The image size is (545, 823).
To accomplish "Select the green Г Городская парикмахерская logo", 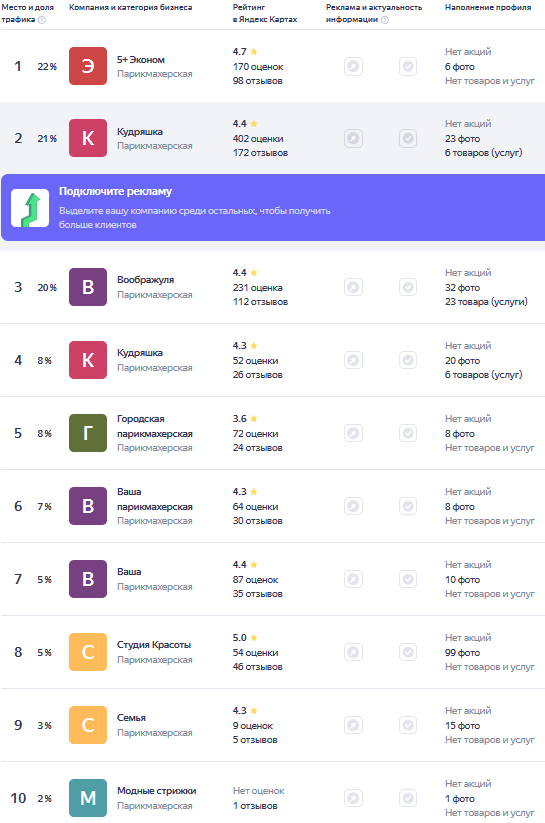I will (x=88, y=433).
